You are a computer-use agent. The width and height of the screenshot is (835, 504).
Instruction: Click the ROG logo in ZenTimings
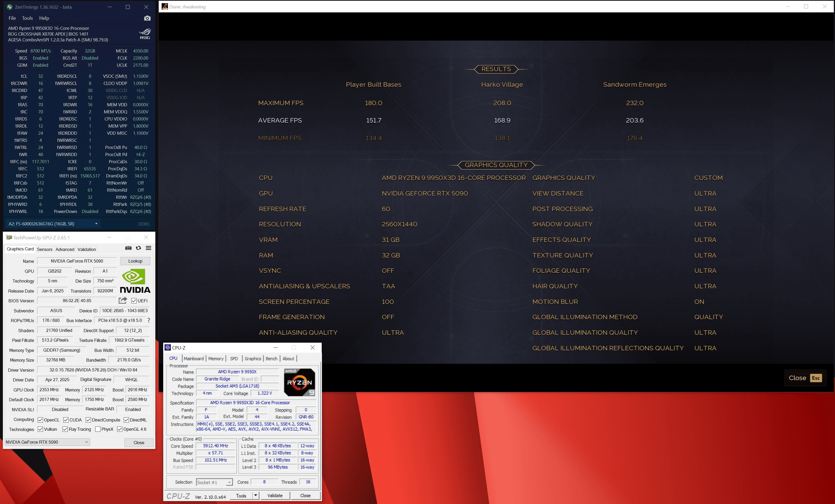click(x=145, y=34)
